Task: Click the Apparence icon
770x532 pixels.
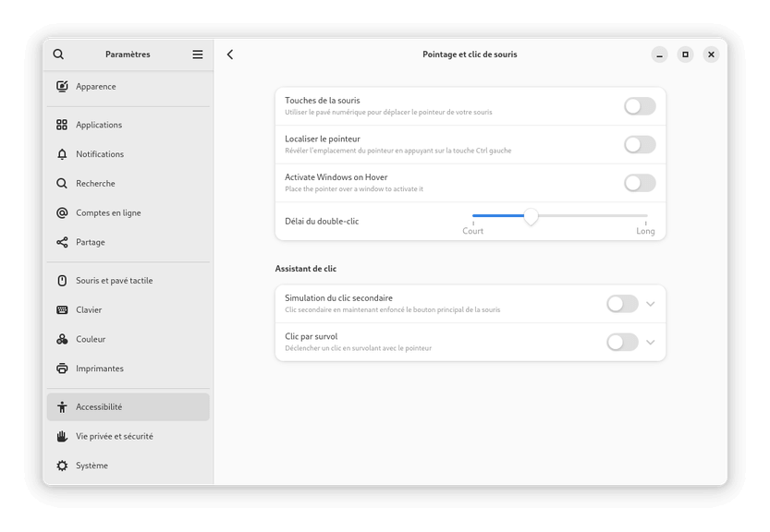Action: 62,87
